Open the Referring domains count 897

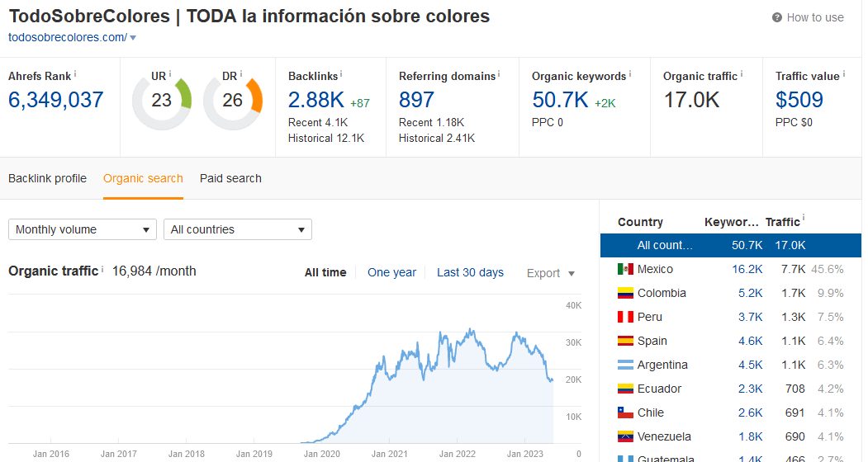click(x=416, y=100)
